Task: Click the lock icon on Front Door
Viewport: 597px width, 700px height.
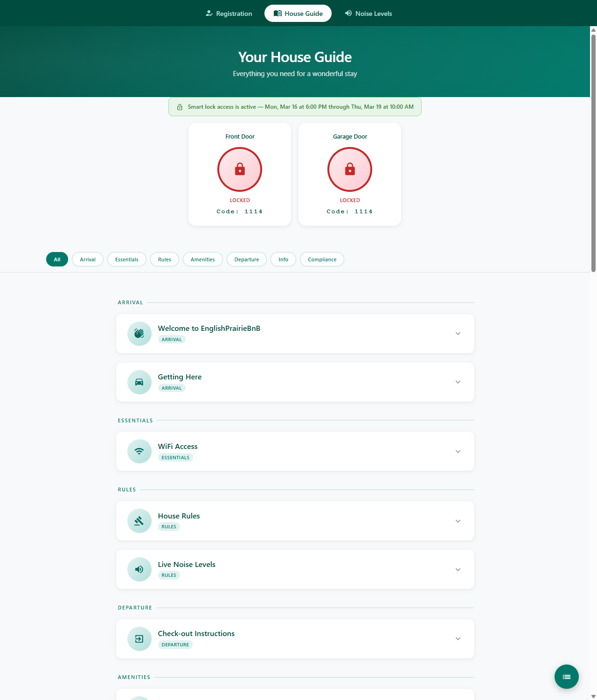Action: click(239, 169)
